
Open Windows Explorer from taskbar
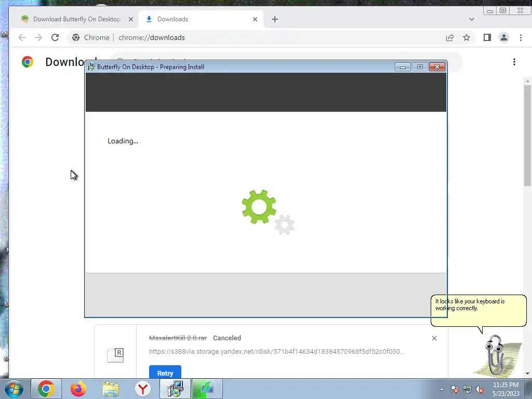pos(111,389)
